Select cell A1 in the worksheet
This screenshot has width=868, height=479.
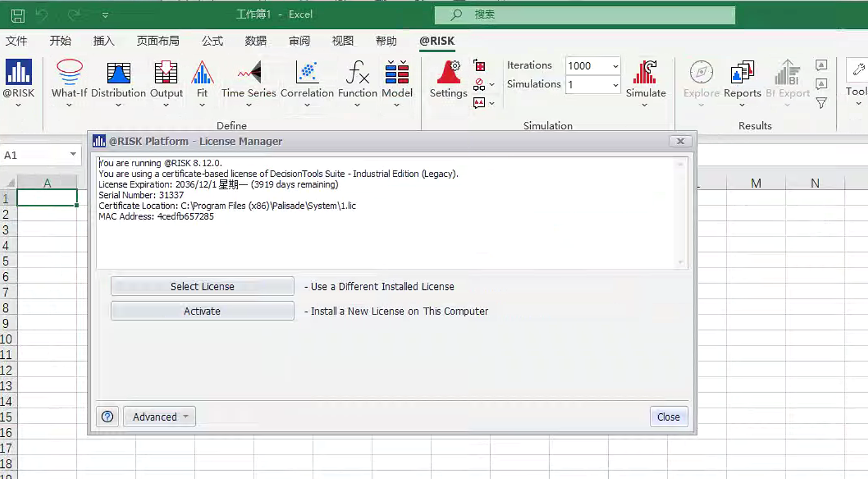click(x=47, y=198)
